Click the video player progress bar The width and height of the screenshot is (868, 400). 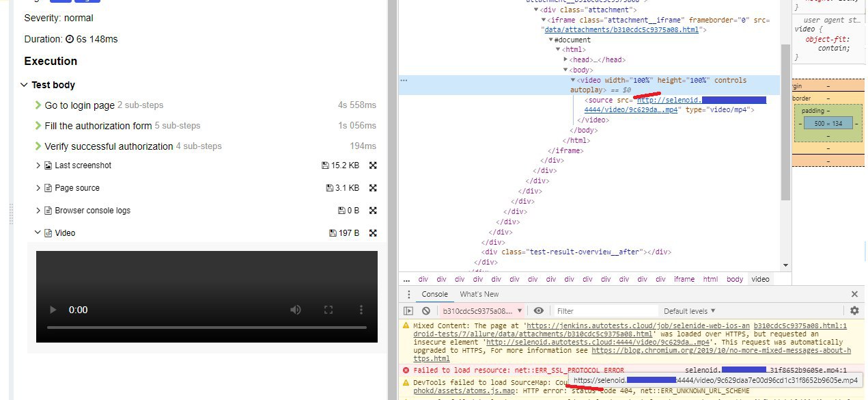[206, 328]
